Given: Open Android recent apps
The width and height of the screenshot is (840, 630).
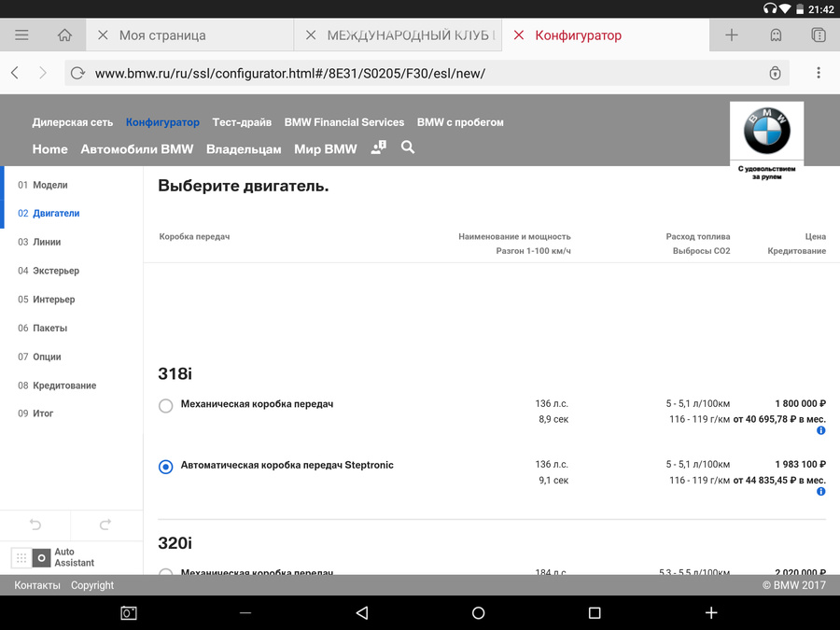Looking at the screenshot, I should coord(595,613).
